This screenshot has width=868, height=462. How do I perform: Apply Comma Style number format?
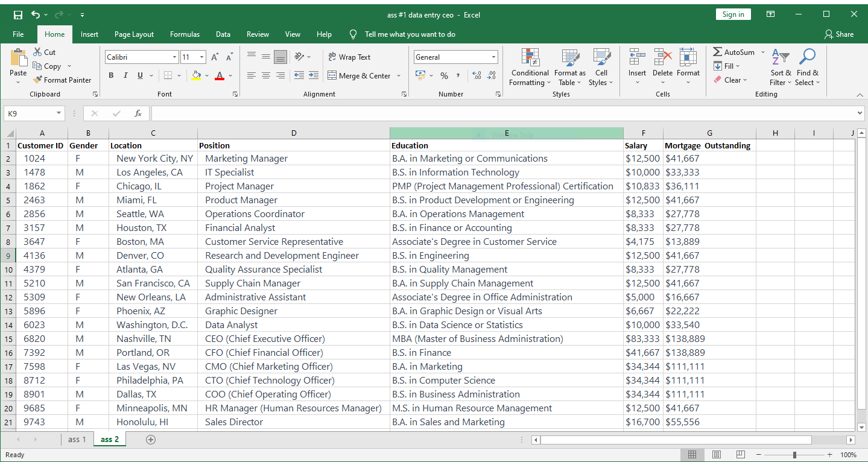pos(458,75)
